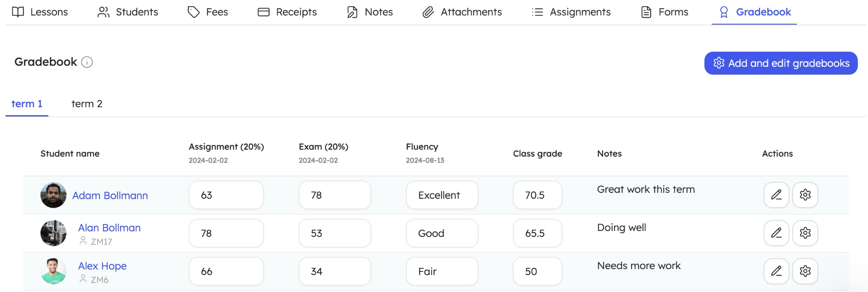The height and width of the screenshot is (292, 868).
Task: Click Adam Bollmann's Exam score field
Action: pos(334,195)
